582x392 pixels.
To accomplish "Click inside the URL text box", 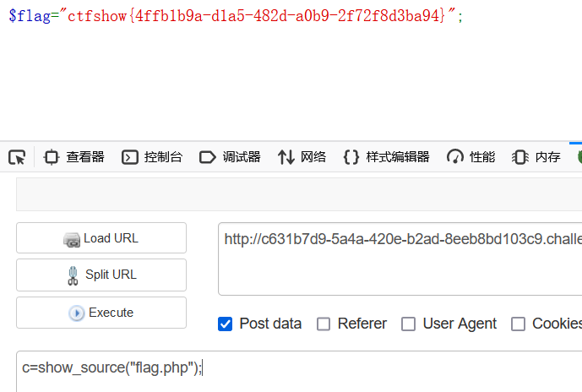I will [400, 259].
